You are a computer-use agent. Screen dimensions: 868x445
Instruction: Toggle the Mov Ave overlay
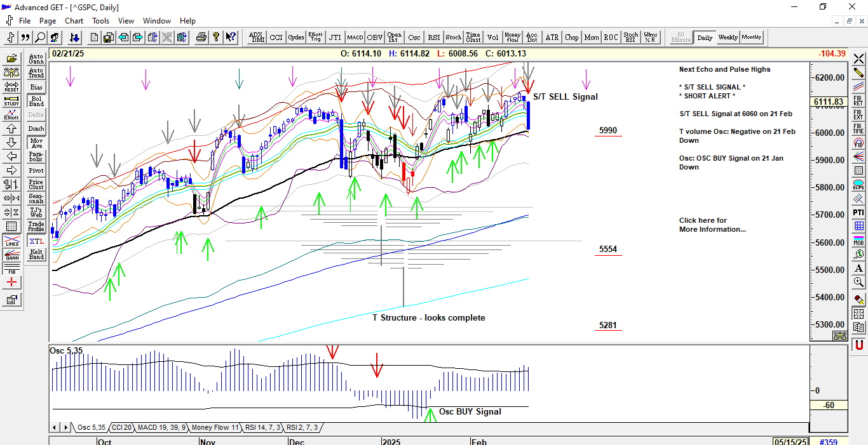click(x=36, y=143)
